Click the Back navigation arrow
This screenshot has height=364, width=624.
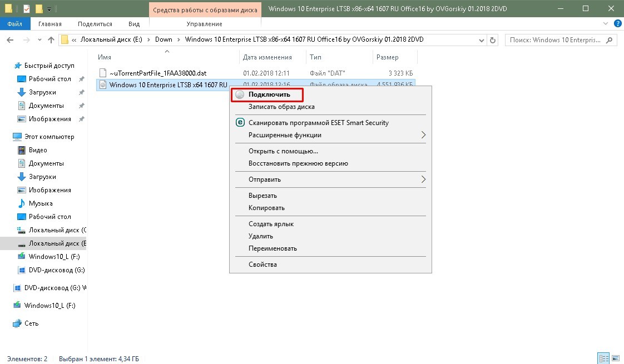click(x=11, y=40)
